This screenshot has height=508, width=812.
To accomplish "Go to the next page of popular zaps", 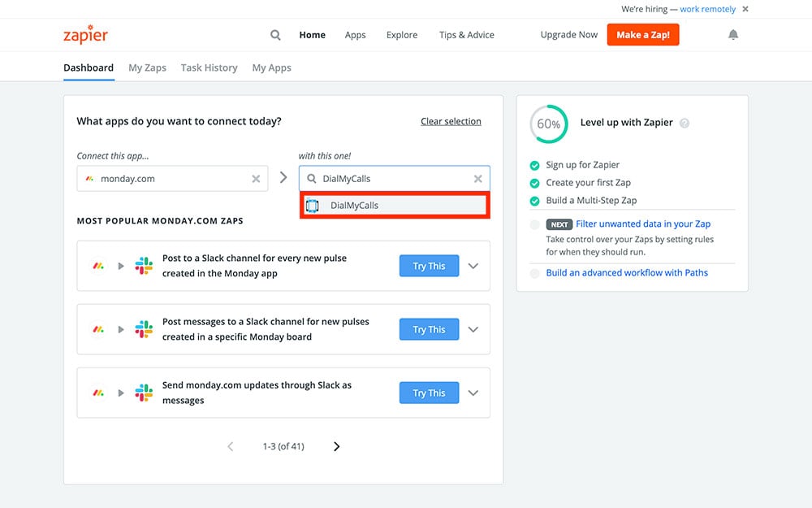I will 337,446.
